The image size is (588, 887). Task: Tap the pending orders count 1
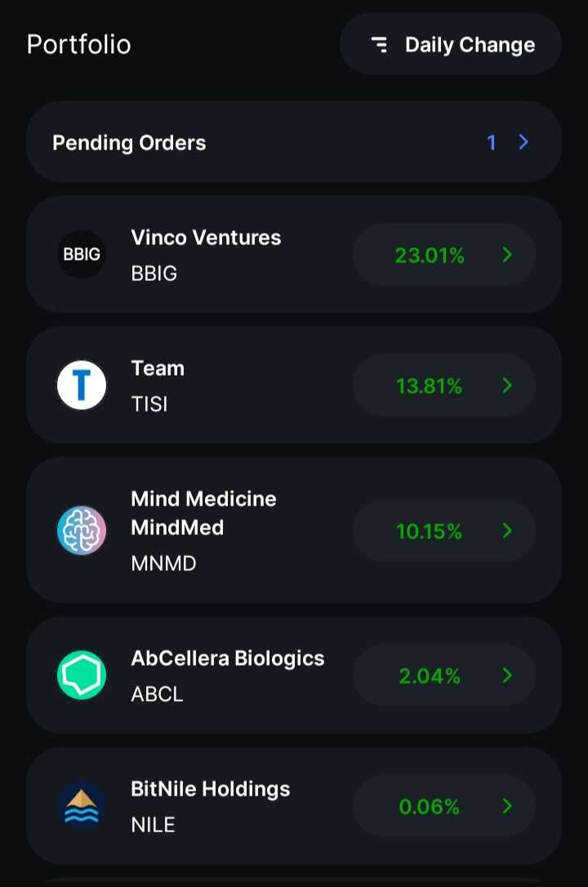coord(492,143)
